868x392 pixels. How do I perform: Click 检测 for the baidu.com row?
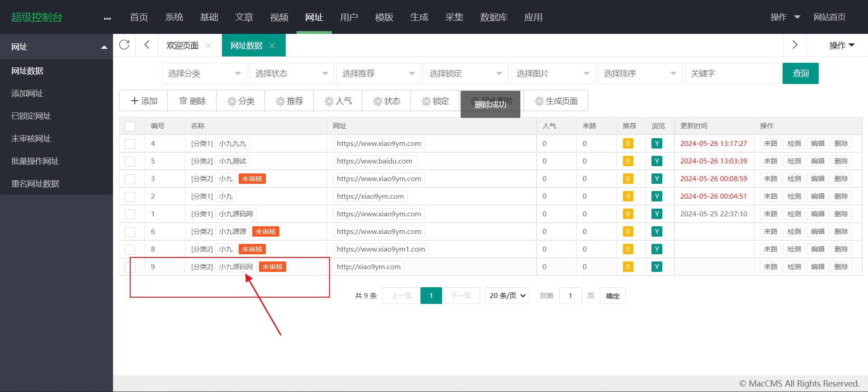click(794, 161)
